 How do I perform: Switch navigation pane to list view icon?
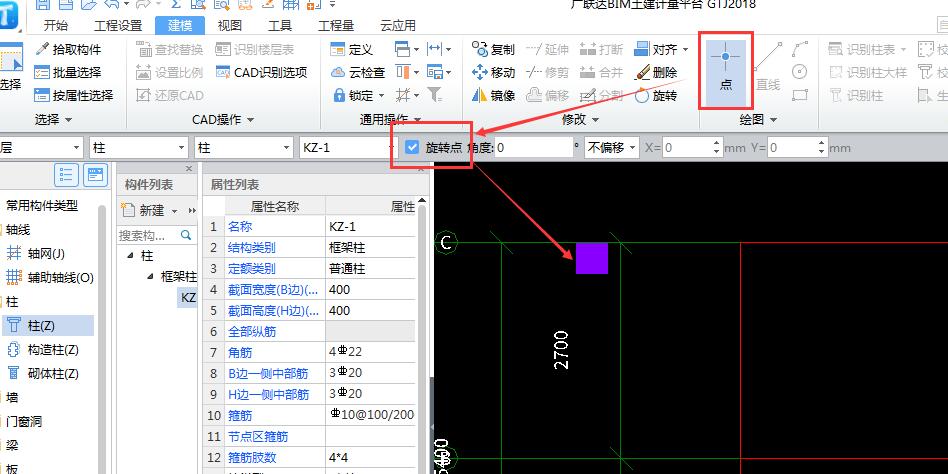click(x=67, y=175)
